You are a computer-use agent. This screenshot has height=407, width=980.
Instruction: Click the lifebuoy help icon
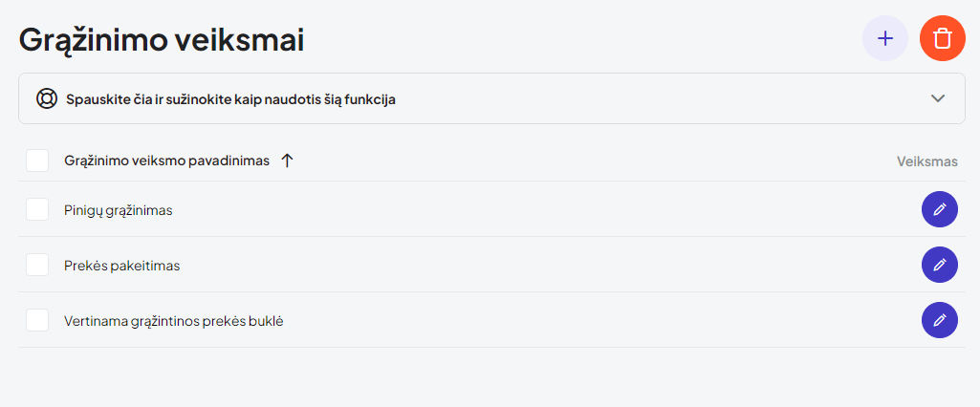[x=47, y=98]
